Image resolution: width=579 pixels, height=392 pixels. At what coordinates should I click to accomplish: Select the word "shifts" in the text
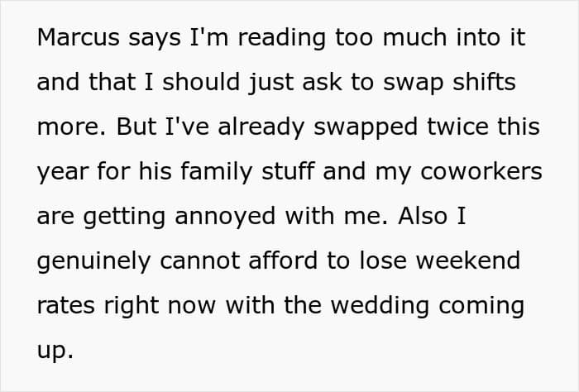tap(487, 83)
